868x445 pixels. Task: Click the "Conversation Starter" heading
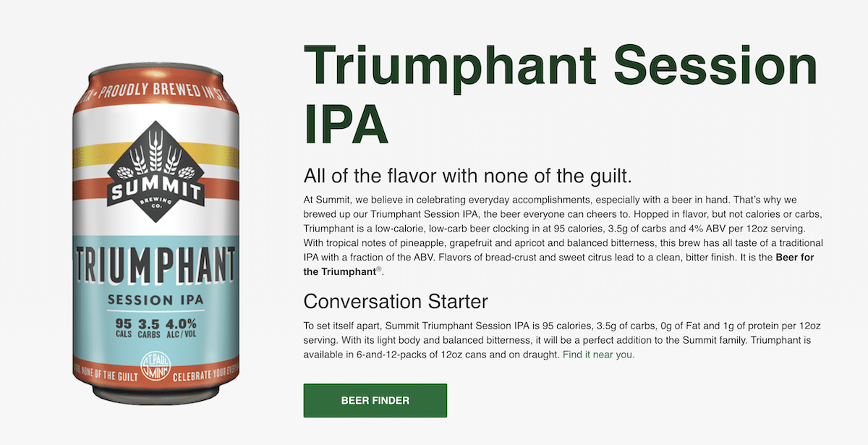click(396, 301)
